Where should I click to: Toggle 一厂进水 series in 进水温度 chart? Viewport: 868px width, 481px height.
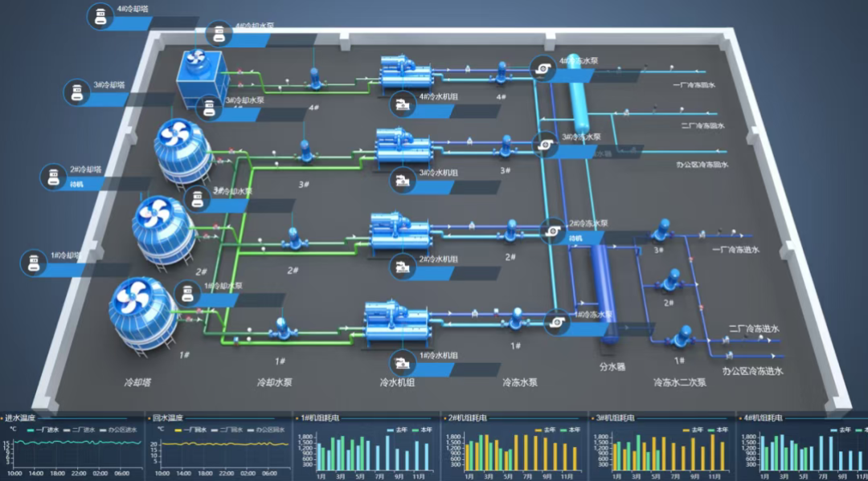coord(40,430)
